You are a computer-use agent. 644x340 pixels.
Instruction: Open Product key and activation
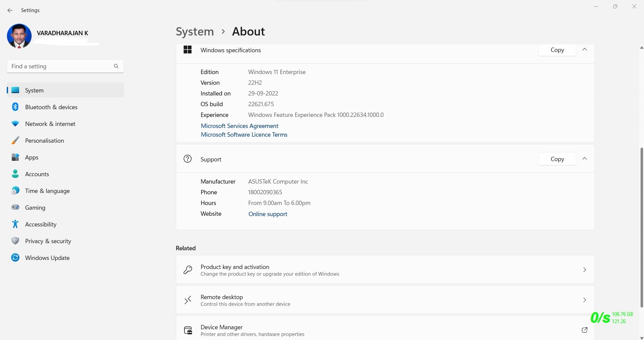coord(385,270)
